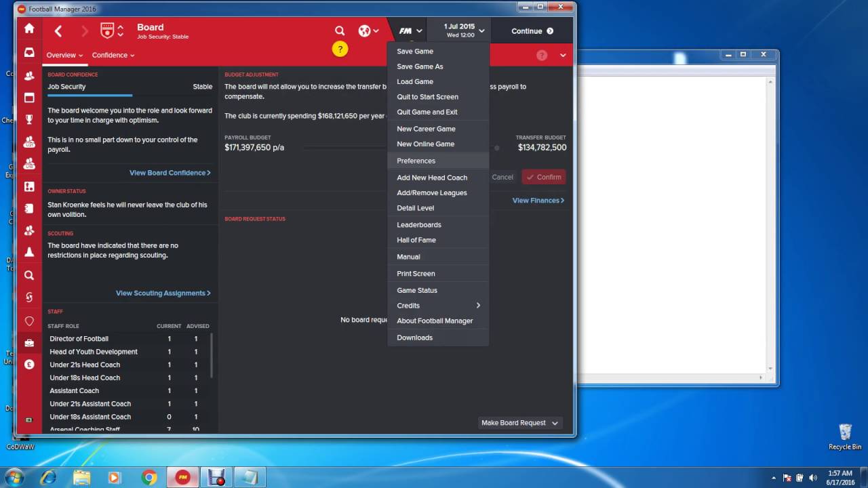Open the Finances coin icon in sidebar
The height and width of the screenshot is (488, 868).
[29, 364]
